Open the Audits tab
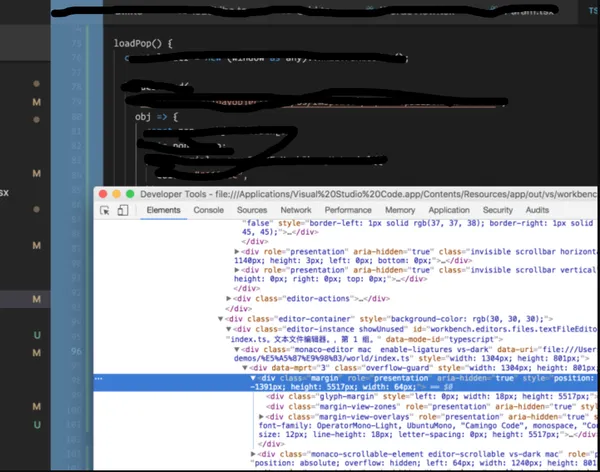600x472 pixels. click(537, 210)
